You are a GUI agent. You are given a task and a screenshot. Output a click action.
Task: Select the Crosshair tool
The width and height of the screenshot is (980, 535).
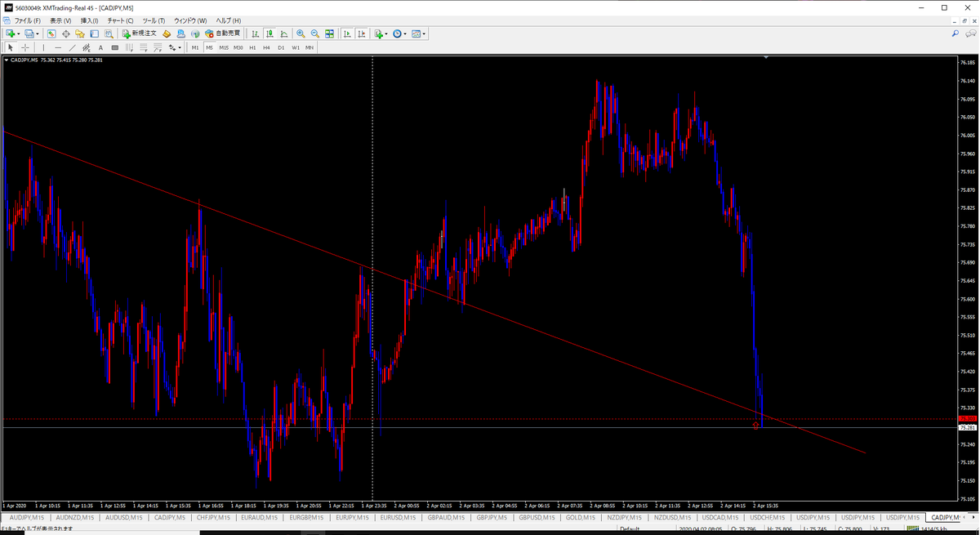click(25, 47)
